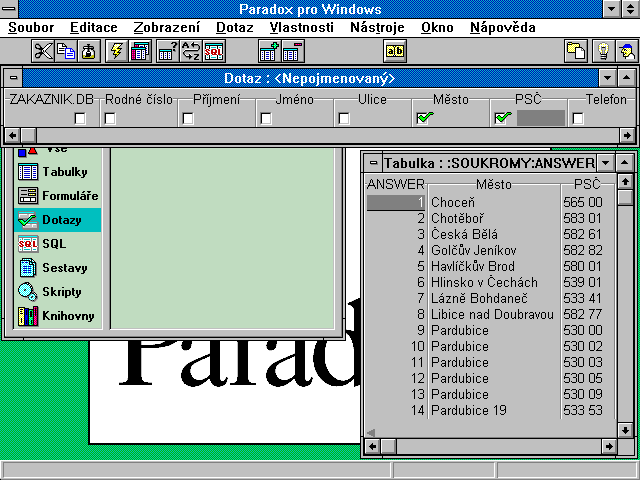Open the Project Viewer folder icon
The width and height of the screenshot is (640, 480).
pyautogui.click(x=576, y=51)
